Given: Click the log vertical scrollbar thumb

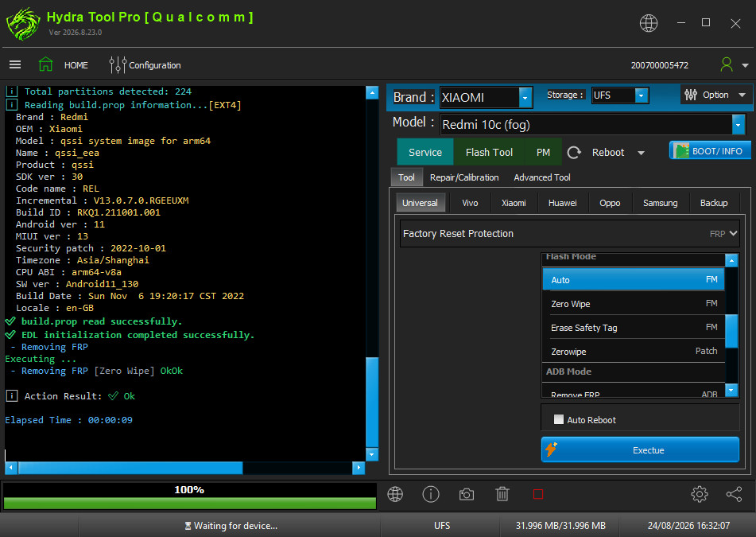Looking at the screenshot, I should click(372, 402).
